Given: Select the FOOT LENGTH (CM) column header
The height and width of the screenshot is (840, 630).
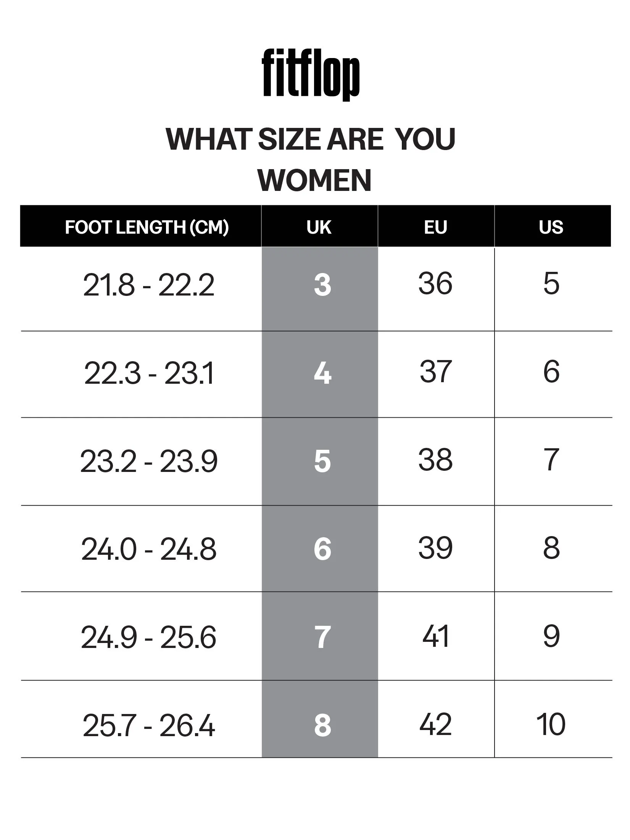Looking at the screenshot, I should (x=147, y=227).
